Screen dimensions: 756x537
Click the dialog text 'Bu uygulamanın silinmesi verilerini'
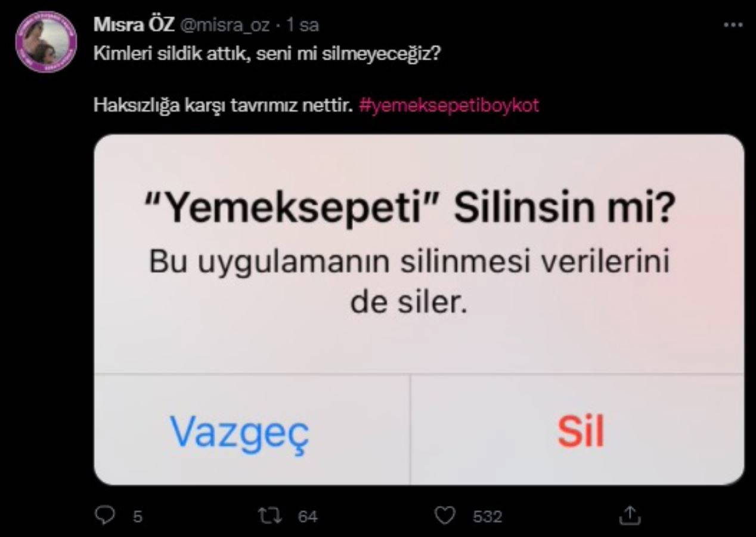[x=409, y=264]
